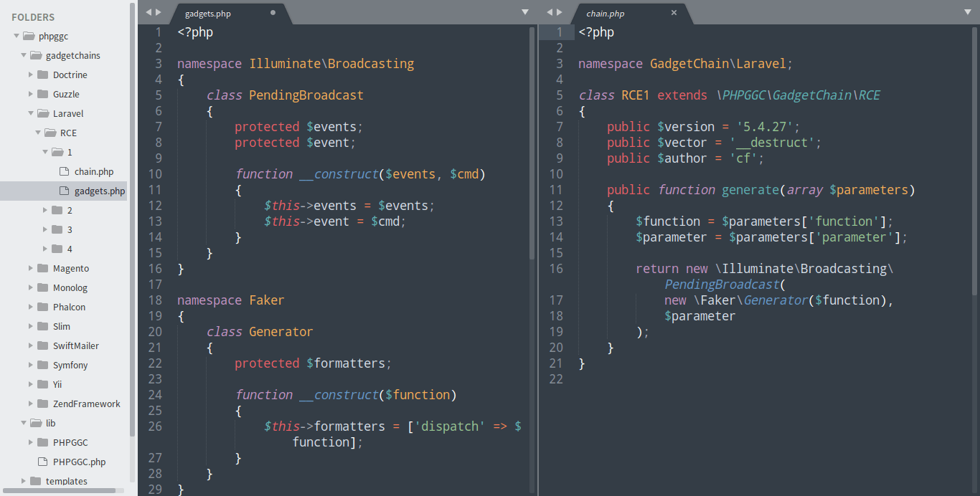This screenshot has width=980, height=496.
Task: Expand the Guzzle folder arrow
Action: [x=30, y=94]
